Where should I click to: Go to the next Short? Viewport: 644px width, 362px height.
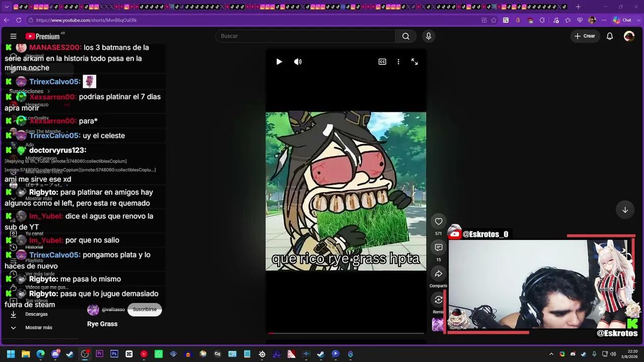pyautogui.click(x=625, y=210)
